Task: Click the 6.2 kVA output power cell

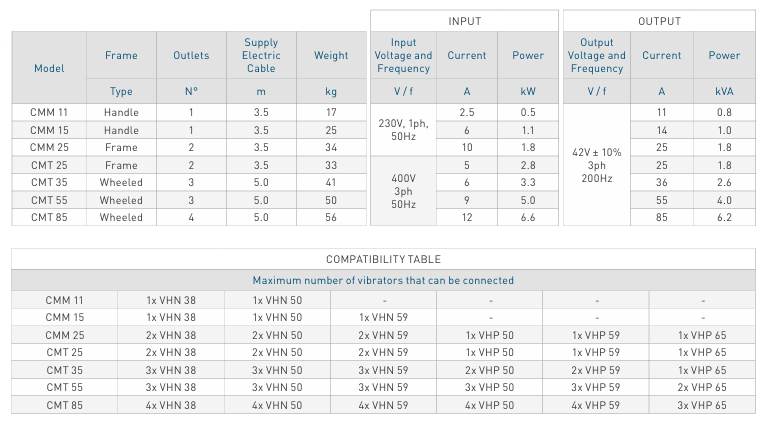Action: 724,217
